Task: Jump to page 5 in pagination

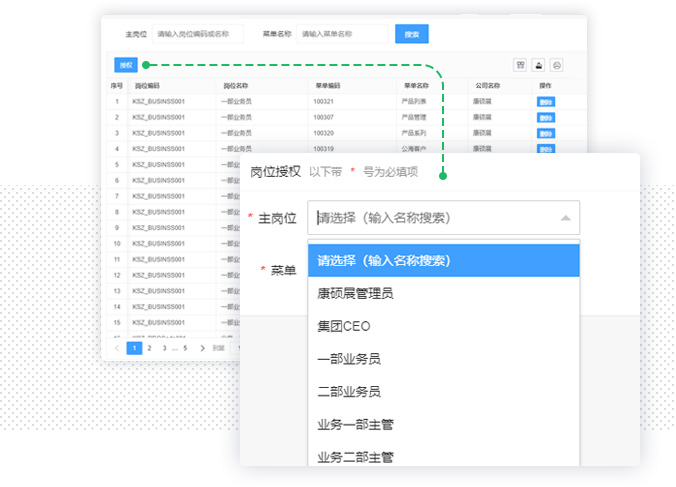Action: [185, 348]
